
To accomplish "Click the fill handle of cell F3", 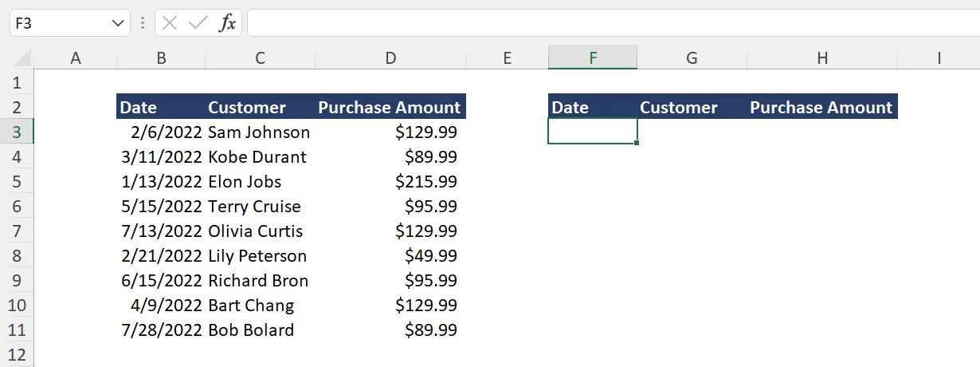I will point(637,144).
